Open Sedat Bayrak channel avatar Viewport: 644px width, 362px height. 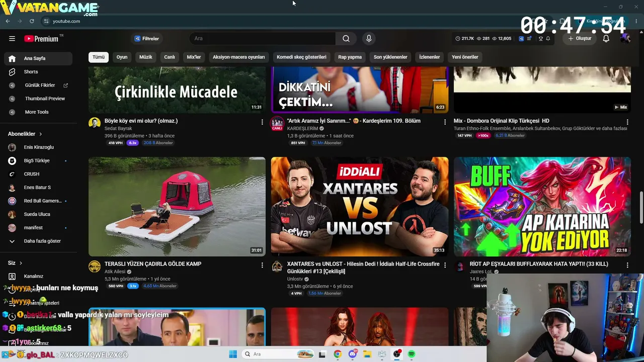(x=95, y=123)
